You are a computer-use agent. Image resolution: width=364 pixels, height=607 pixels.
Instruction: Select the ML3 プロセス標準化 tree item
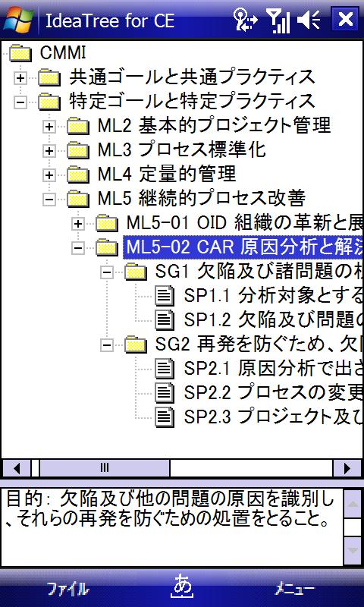point(182,150)
